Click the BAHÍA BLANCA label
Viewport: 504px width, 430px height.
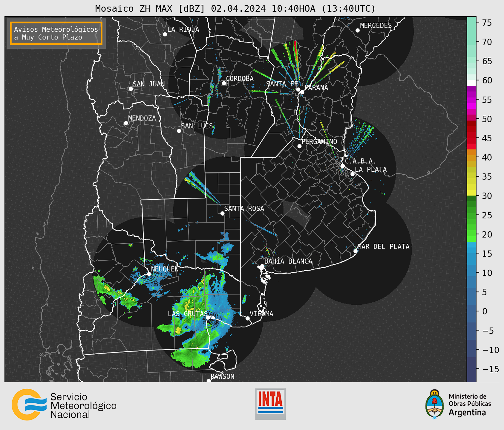pyautogui.click(x=288, y=261)
